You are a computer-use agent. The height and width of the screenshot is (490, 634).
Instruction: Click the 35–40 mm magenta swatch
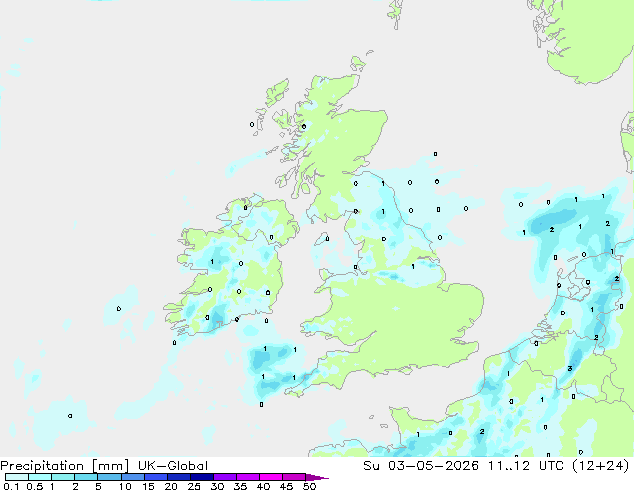tap(247, 477)
